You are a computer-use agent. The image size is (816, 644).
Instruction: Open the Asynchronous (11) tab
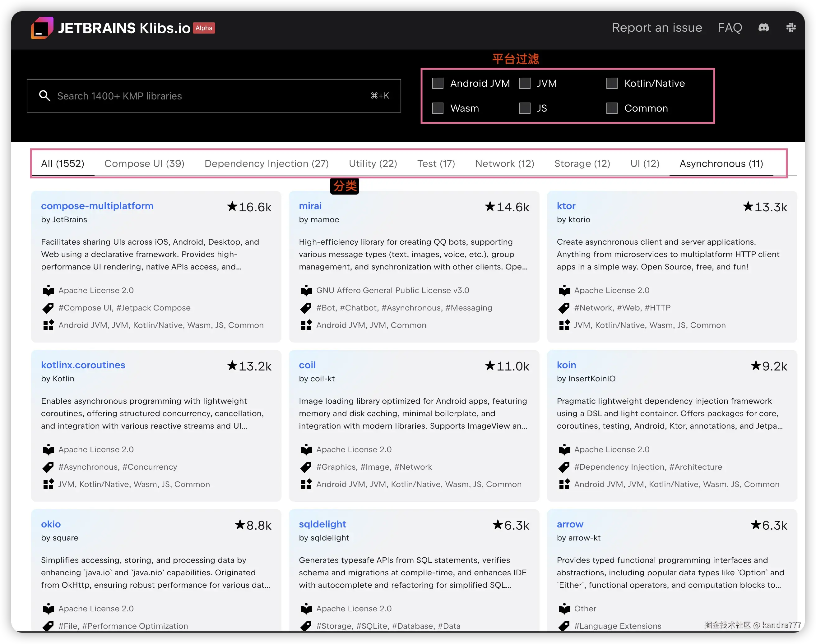pos(721,163)
